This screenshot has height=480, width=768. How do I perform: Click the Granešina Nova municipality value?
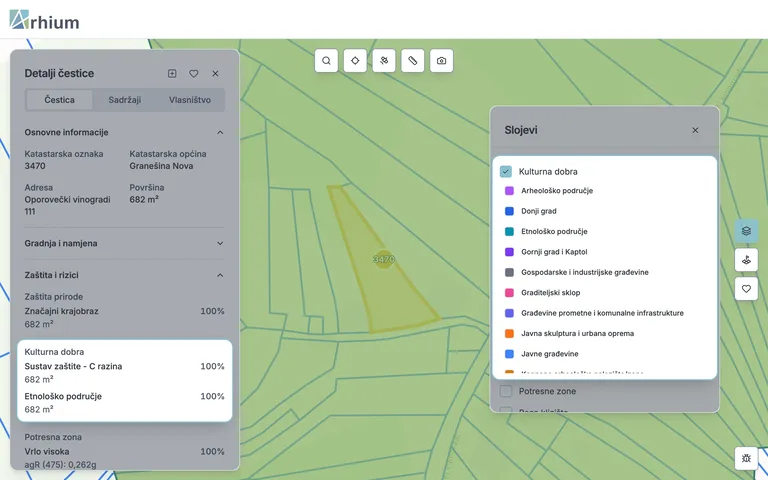click(161, 166)
